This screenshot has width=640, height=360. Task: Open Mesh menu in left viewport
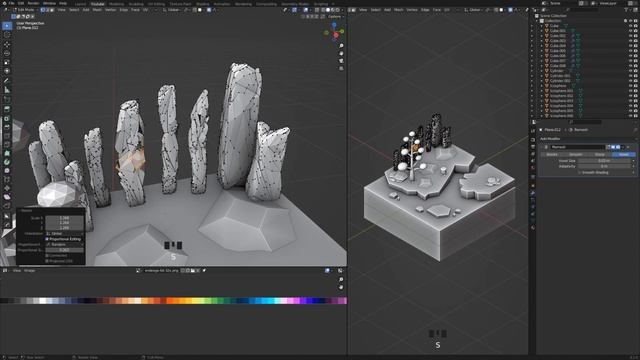pos(97,10)
